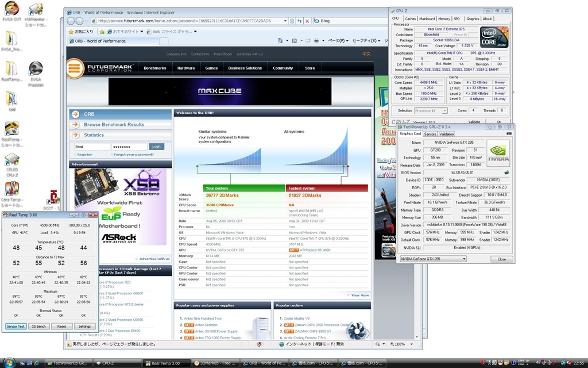Click the Internet Explorer quick launch icon in taskbar
This screenshot has width=588, height=368.
(x=36, y=363)
